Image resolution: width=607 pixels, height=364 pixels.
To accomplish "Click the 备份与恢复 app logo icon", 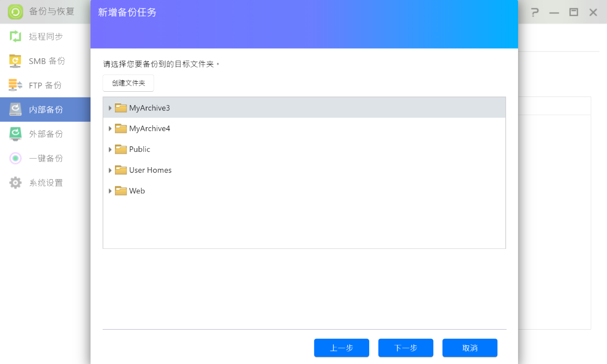I will 15,11.
